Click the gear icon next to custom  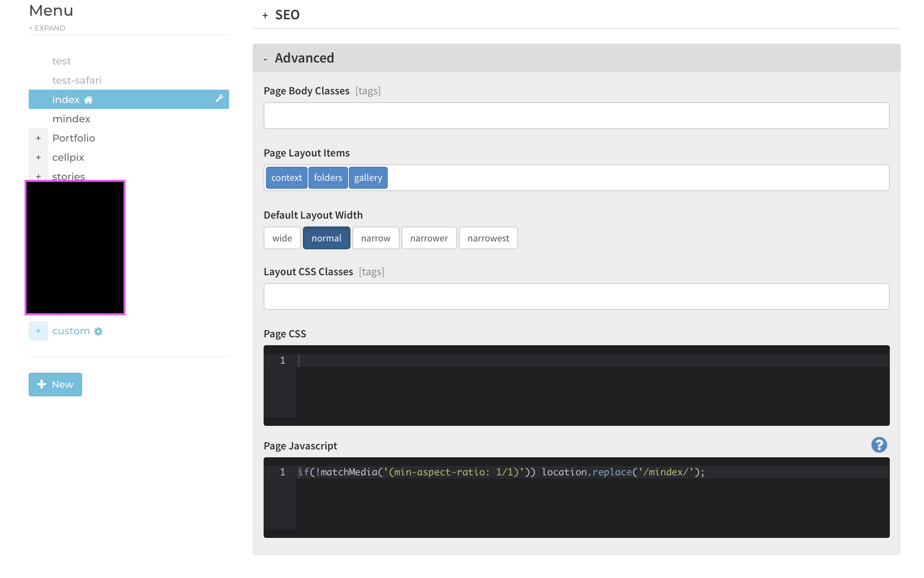coord(98,331)
